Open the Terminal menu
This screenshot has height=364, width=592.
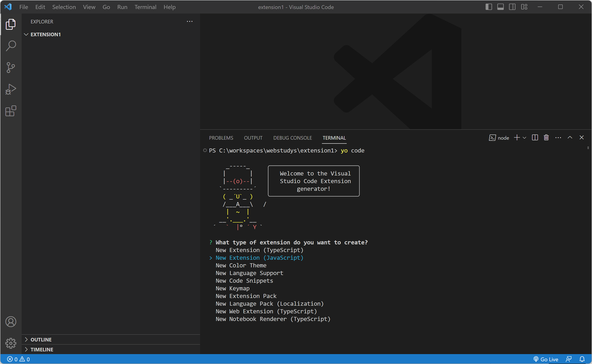pos(145,7)
